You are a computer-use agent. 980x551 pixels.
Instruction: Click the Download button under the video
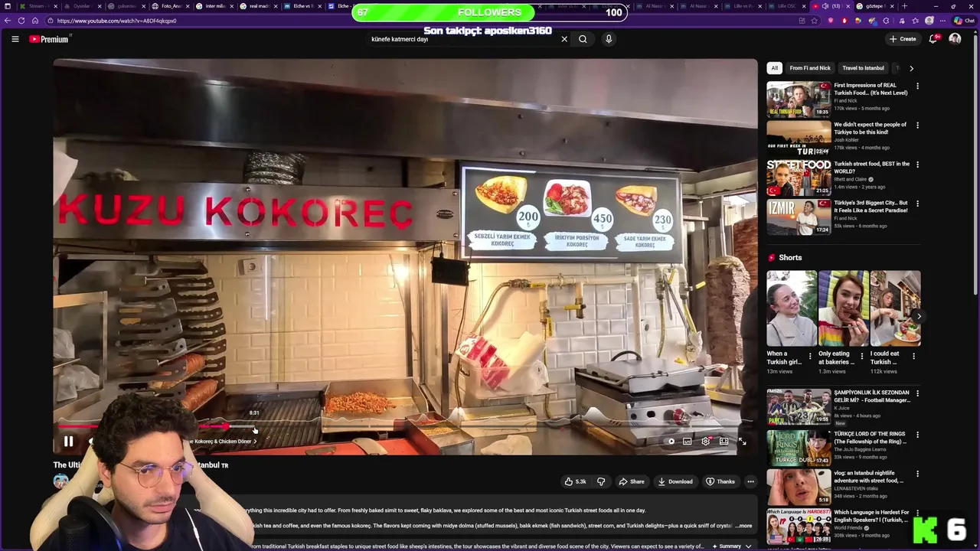[675, 481]
